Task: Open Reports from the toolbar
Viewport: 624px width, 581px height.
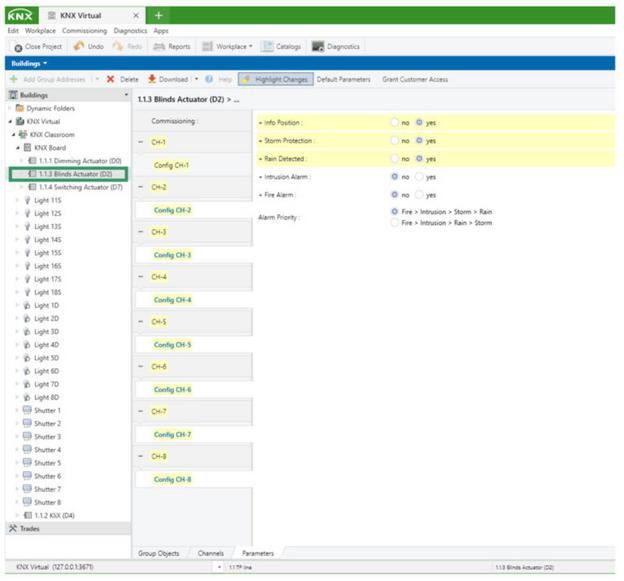Action: [173, 47]
